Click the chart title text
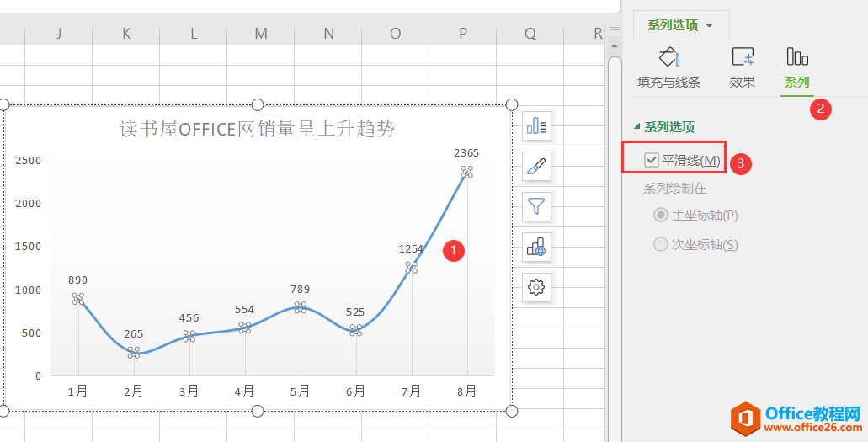Screen dimensions: 868x442 point(258,129)
